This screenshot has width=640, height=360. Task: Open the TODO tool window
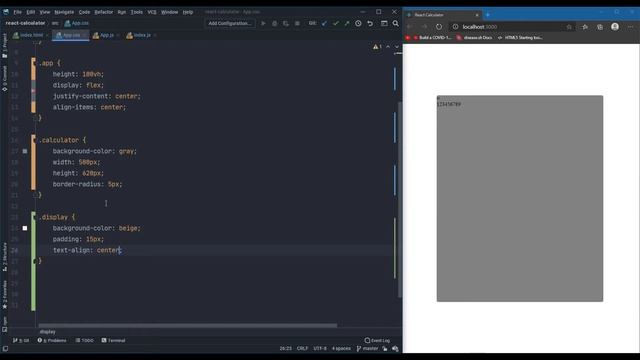84,340
